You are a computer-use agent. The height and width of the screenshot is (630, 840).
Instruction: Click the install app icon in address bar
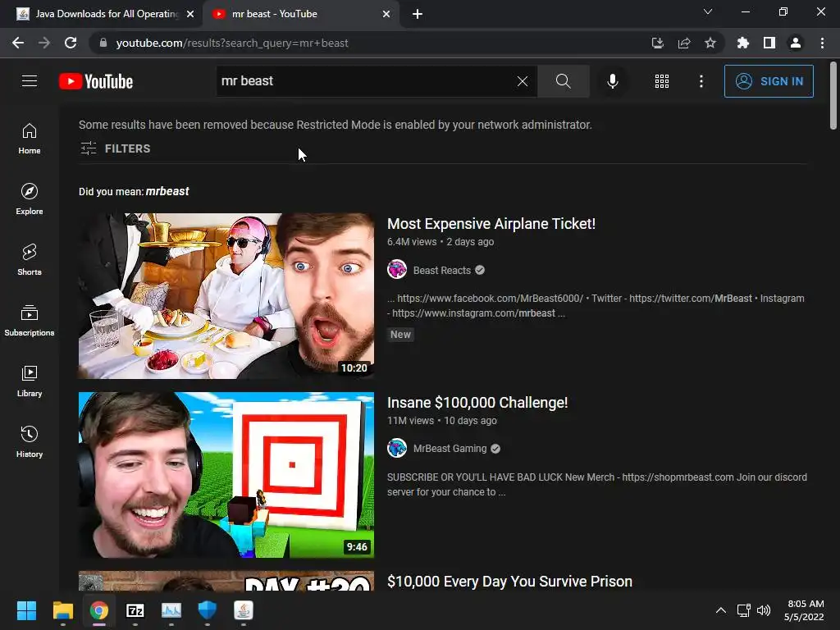coord(657,43)
